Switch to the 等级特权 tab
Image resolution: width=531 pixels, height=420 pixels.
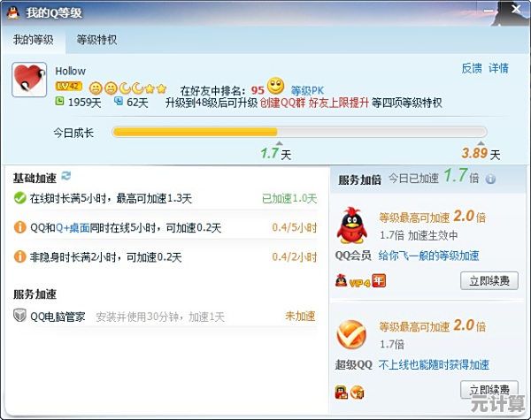pos(96,40)
